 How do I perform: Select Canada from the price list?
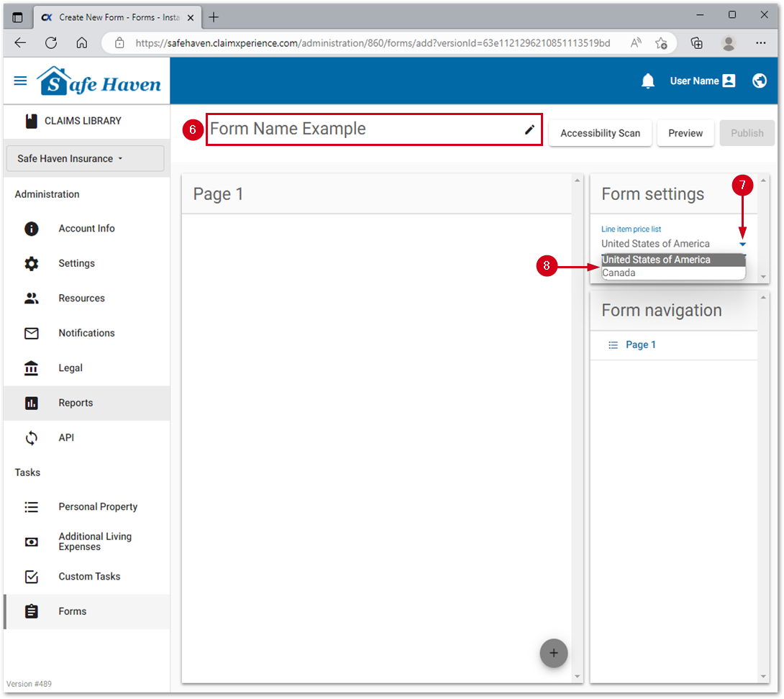point(619,273)
